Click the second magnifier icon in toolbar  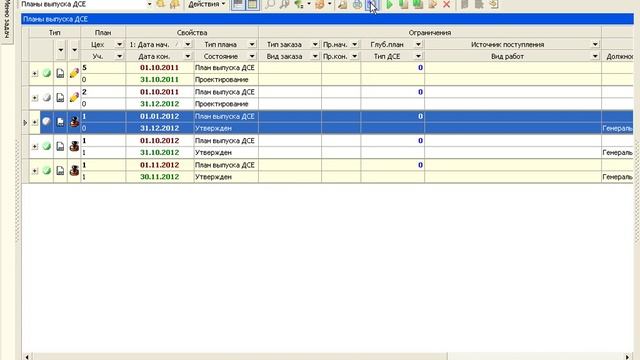(x=284, y=4)
